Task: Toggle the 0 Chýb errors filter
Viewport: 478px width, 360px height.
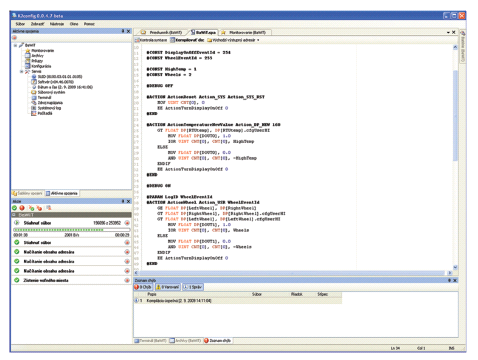Action: [143, 287]
